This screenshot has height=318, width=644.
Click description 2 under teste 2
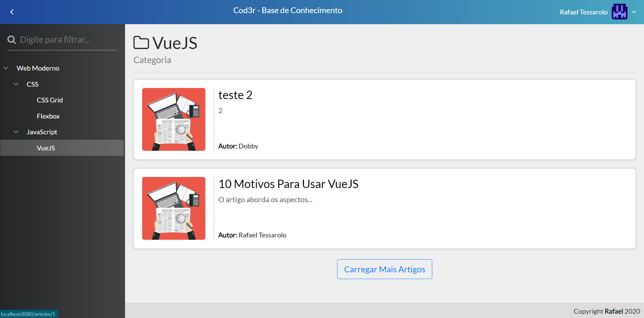tap(220, 110)
